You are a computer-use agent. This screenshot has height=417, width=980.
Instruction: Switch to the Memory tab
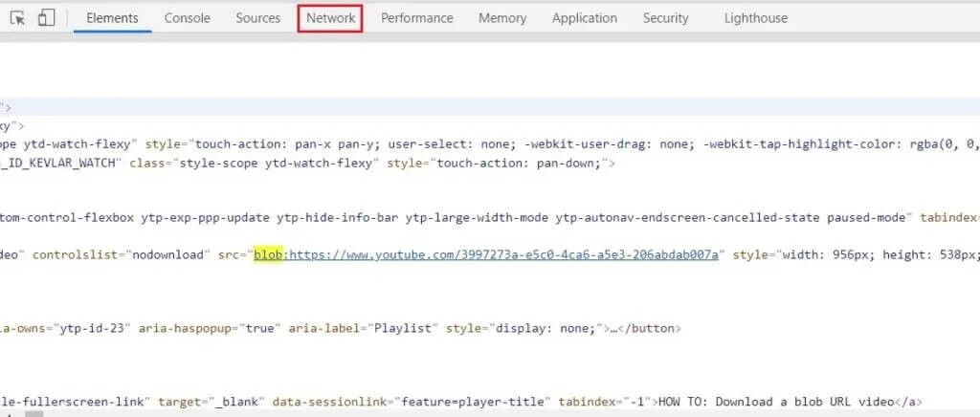(x=502, y=18)
